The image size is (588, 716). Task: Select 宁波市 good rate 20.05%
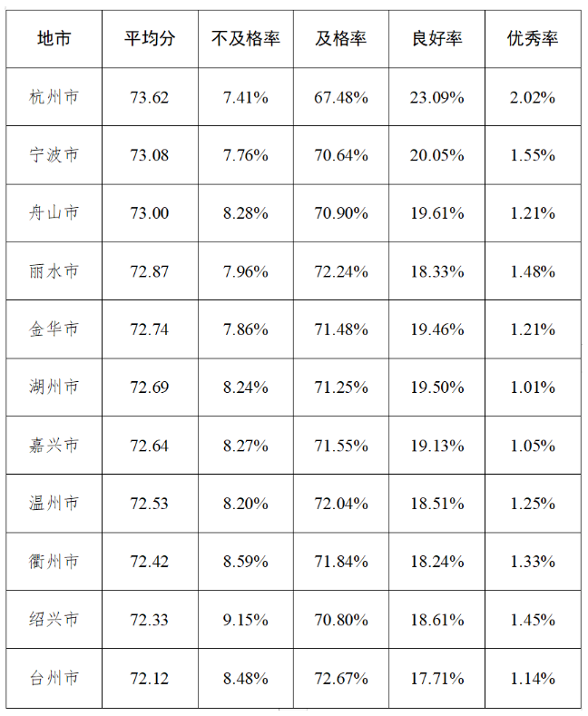click(x=436, y=155)
